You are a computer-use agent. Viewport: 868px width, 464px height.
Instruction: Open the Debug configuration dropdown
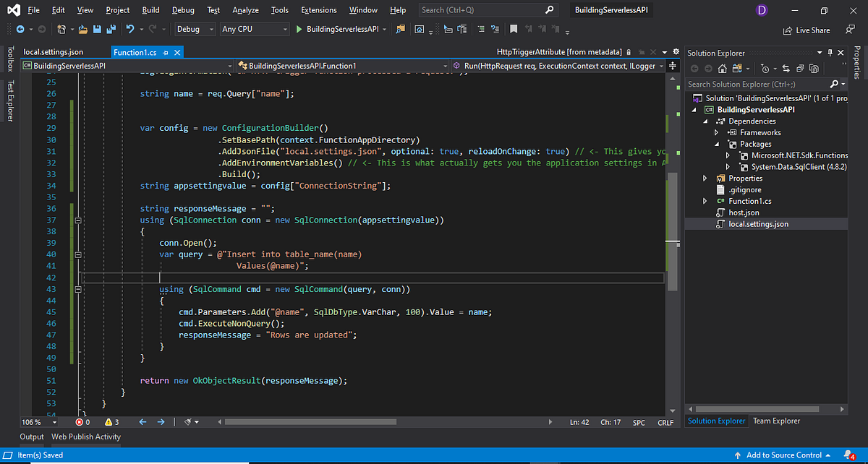194,29
